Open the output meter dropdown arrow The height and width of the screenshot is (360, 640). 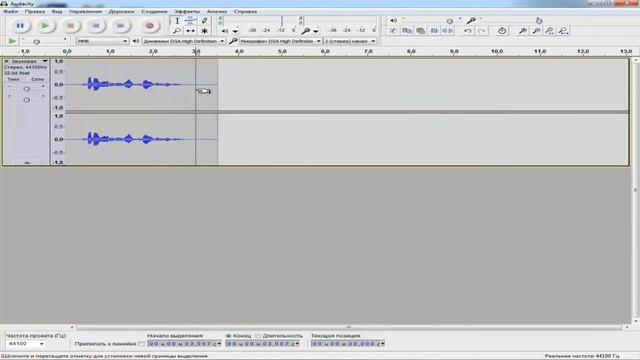click(236, 31)
